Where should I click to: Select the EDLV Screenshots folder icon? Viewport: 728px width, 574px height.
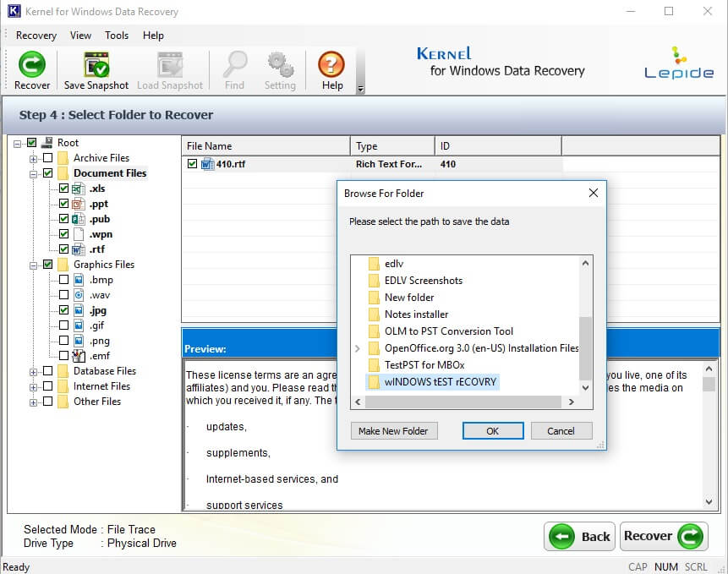tap(374, 281)
